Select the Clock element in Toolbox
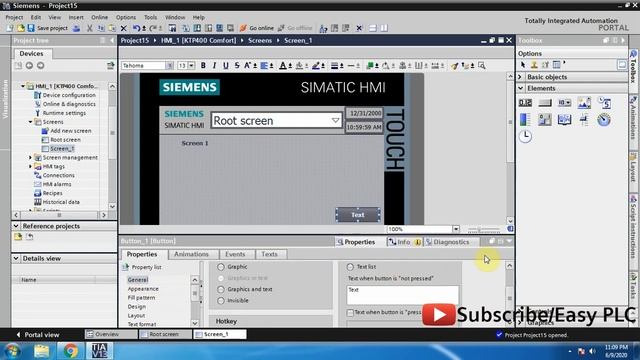This screenshot has height=360, width=640. click(x=525, y=136)
